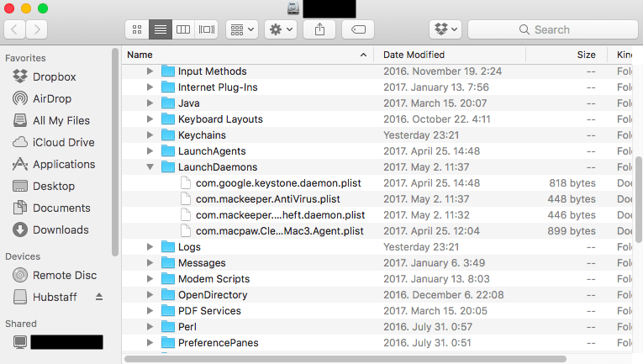This screenshot has height=364, width=643.
Task: Click the vertical file list scrollbar
Action: click(639, 199)
